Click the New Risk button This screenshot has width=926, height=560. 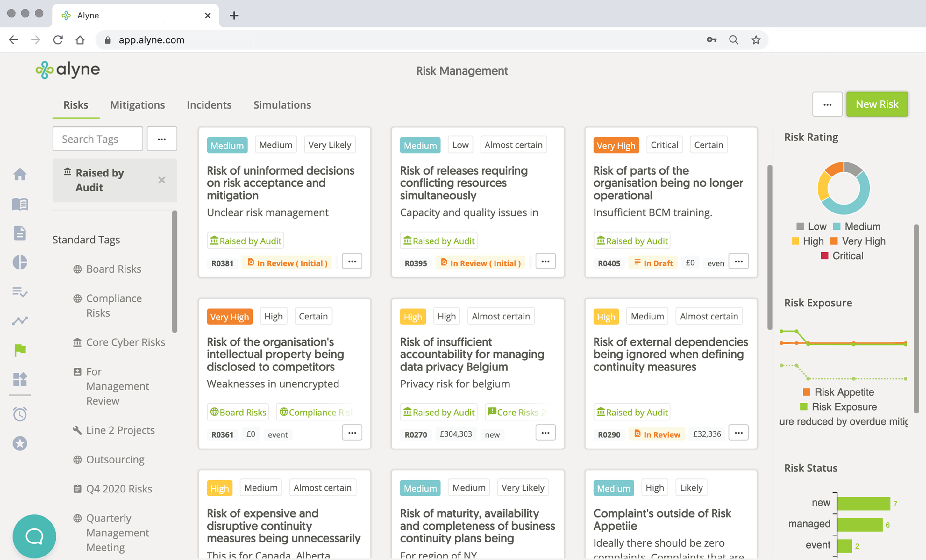pyautogui.click(x=877, y=104)
